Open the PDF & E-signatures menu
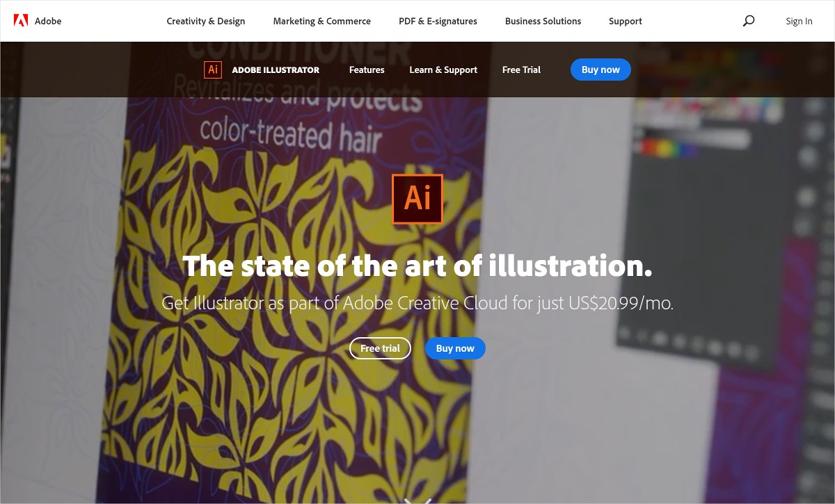835x504 pixels. point(438,21)
